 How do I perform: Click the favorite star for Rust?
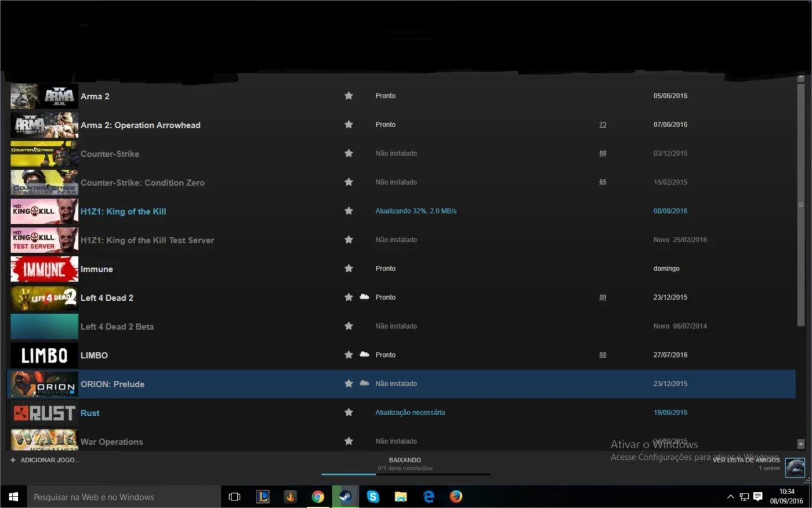(x=349, y=412)
